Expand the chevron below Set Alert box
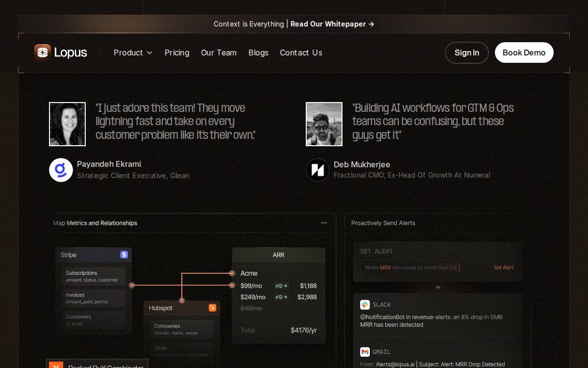The height and width of the screenshot is (368, 588). point(438,288)
